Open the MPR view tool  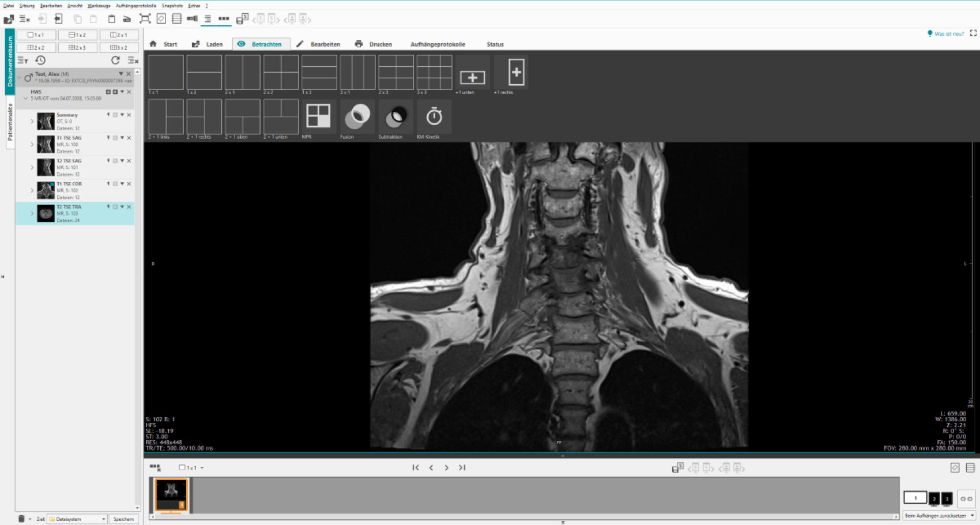318,116
